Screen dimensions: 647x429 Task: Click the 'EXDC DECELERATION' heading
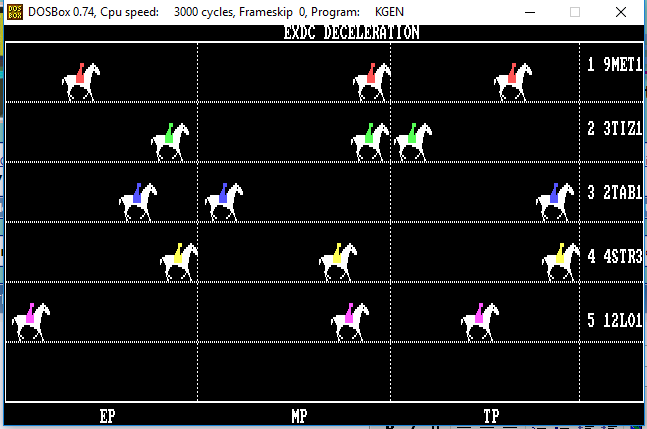351,33
